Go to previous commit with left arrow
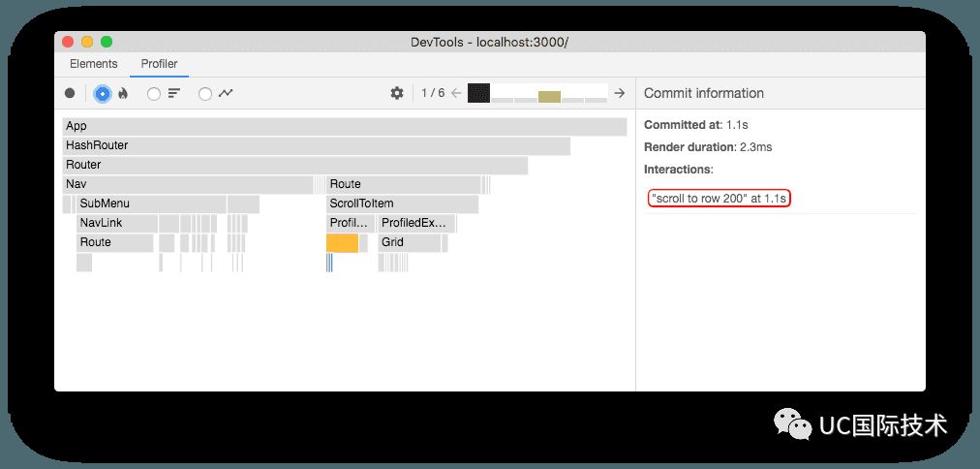The width and height of the screenshot is (980, 469). point(456,93)
